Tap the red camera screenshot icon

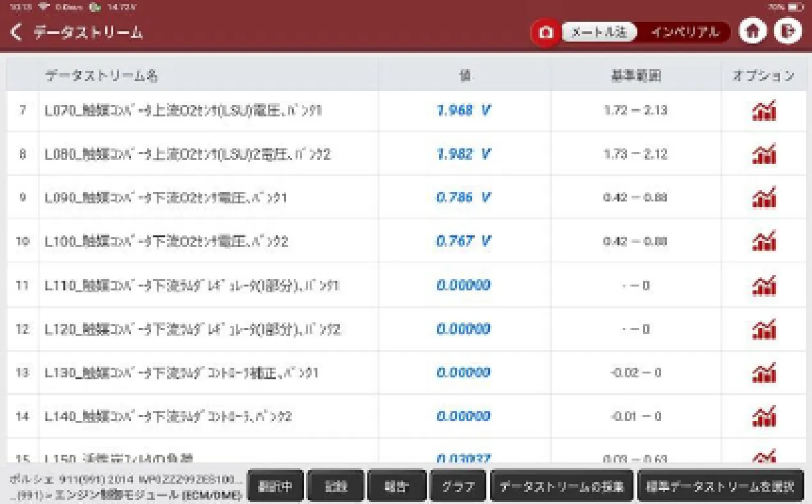(x=545, y=33)
